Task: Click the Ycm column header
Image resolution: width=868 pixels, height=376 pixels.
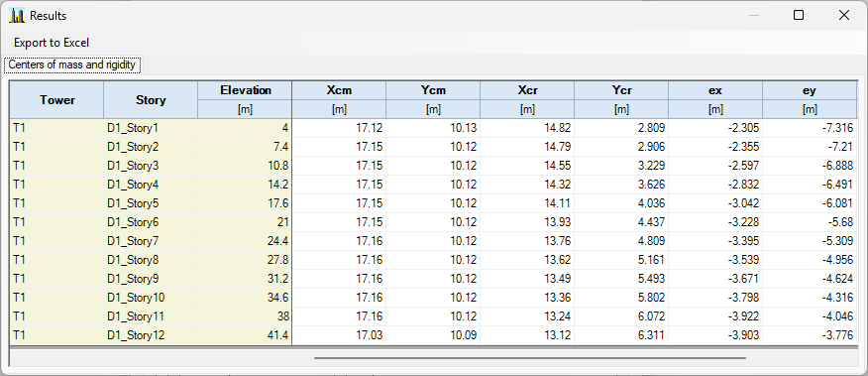Action: pyautogui.click(x=433, y=90)
